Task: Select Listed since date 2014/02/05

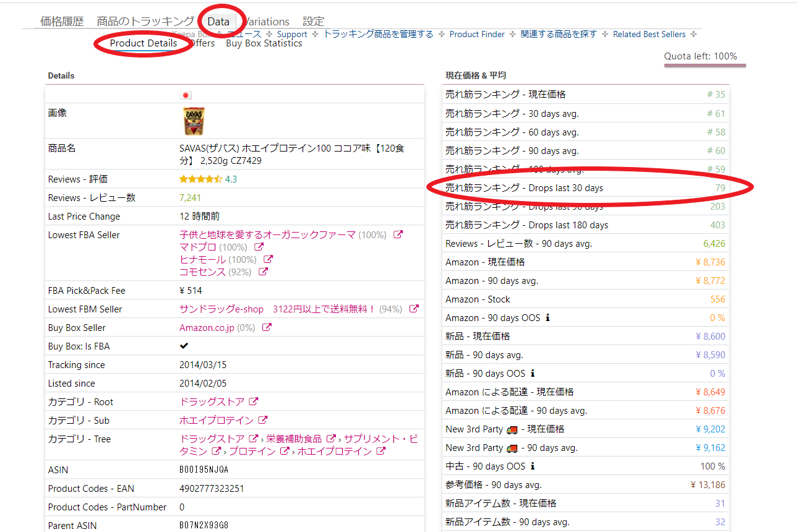Action: tap(204, 383)
